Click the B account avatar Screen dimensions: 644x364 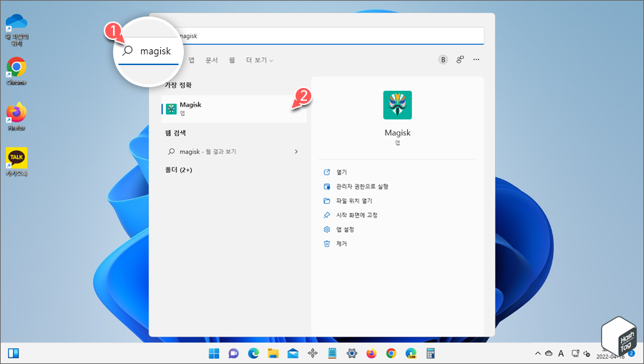coord(443,60)
